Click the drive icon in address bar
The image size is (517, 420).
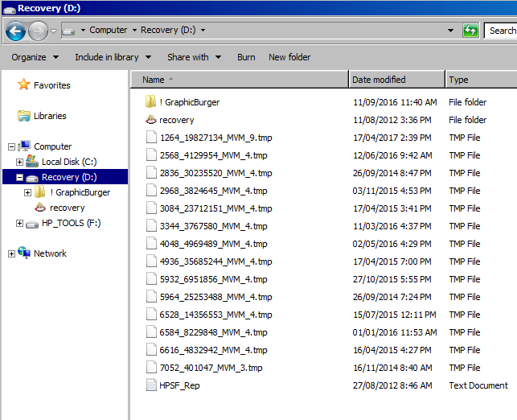(68, 31)
